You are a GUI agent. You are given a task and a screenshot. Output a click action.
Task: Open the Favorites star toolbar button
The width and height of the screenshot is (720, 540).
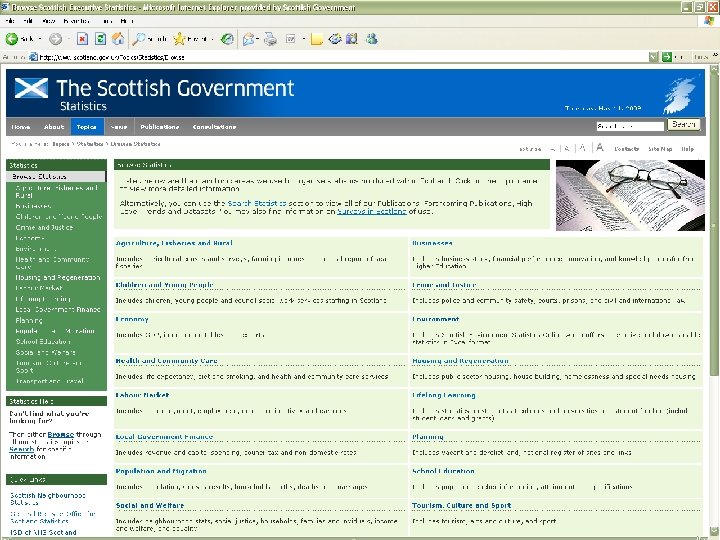coord(179,39)
